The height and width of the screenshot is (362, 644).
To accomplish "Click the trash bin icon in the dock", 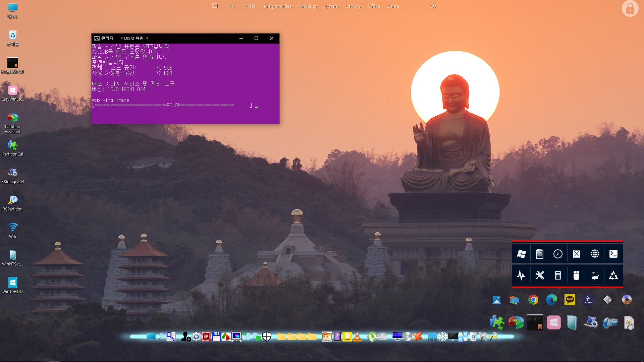I will point(473,337).
